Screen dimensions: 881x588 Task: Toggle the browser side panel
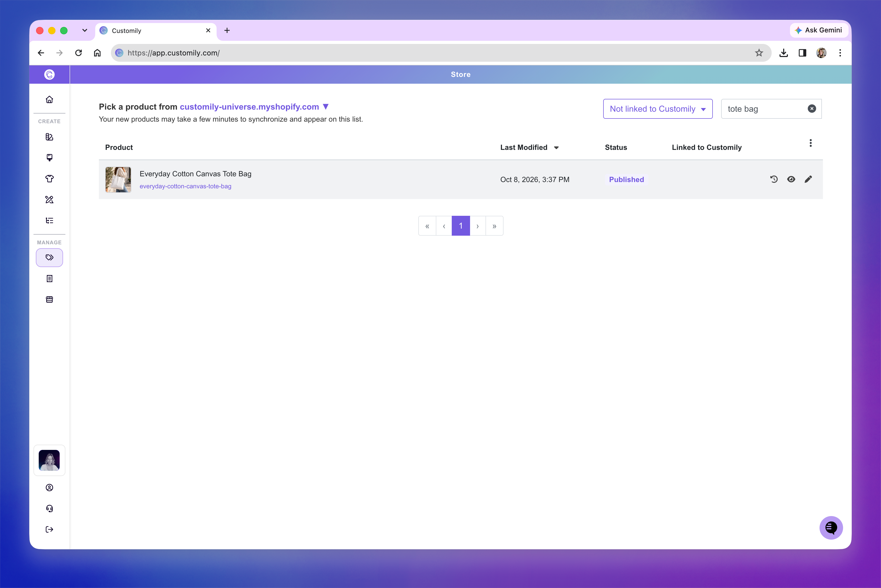point(802,53)
